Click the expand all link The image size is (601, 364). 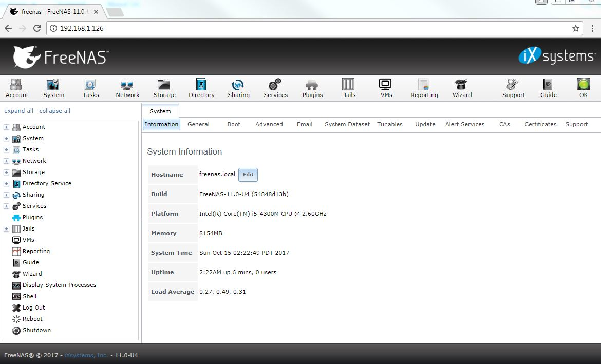point(18,111)
